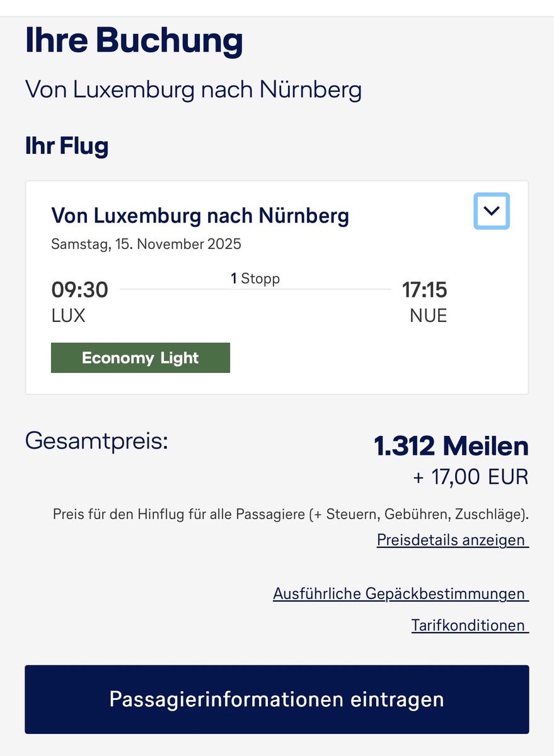View the Tarifkonditionen link
Viewport: 554px width, 756px height.
[469, 625]
